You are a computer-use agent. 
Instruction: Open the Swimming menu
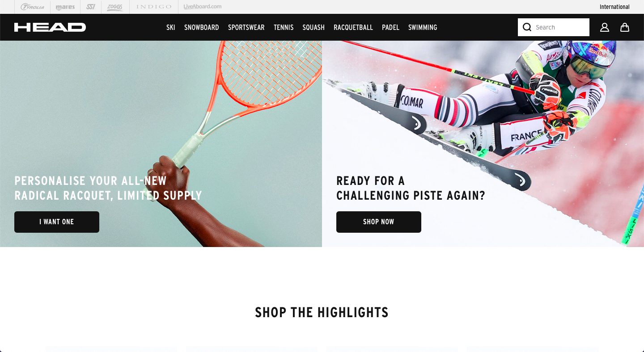pyautogui.click(x=423, y=27)
